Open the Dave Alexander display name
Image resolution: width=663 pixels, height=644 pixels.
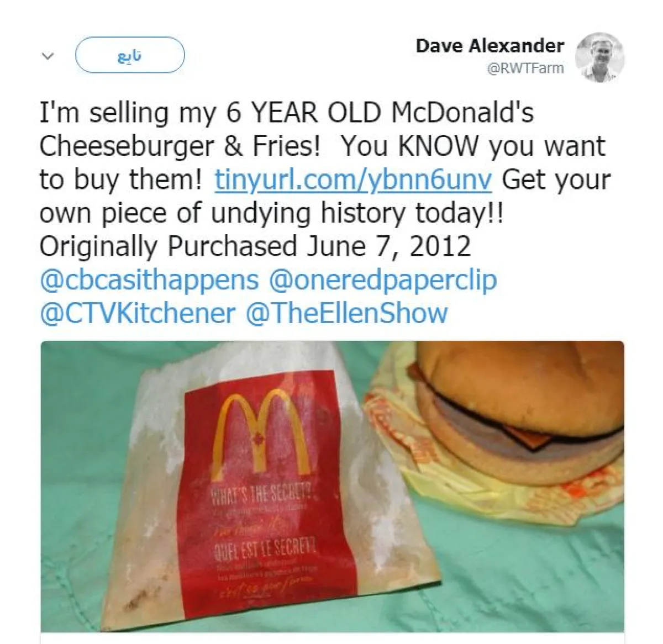tap(490, 45)
